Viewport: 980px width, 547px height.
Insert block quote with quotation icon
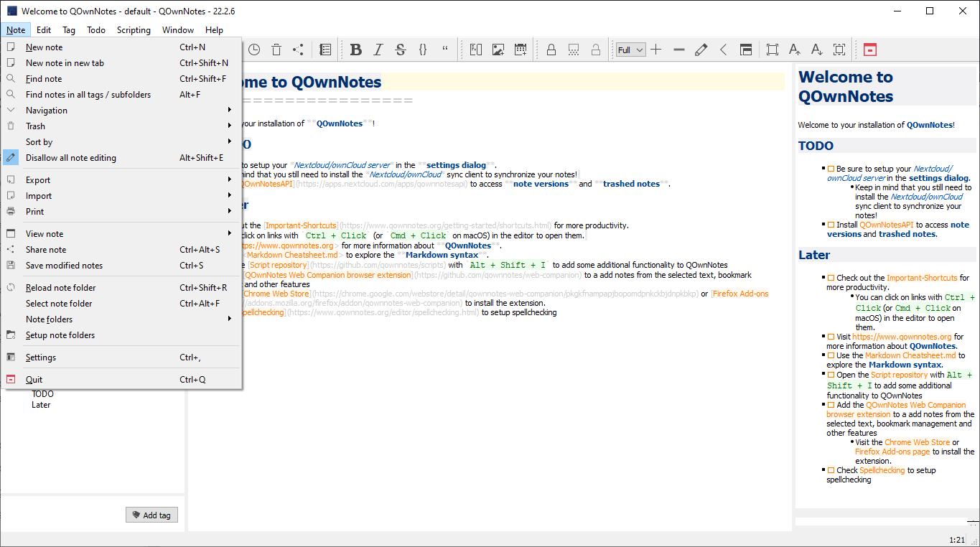pyautogui.click(x=445, y=50)
